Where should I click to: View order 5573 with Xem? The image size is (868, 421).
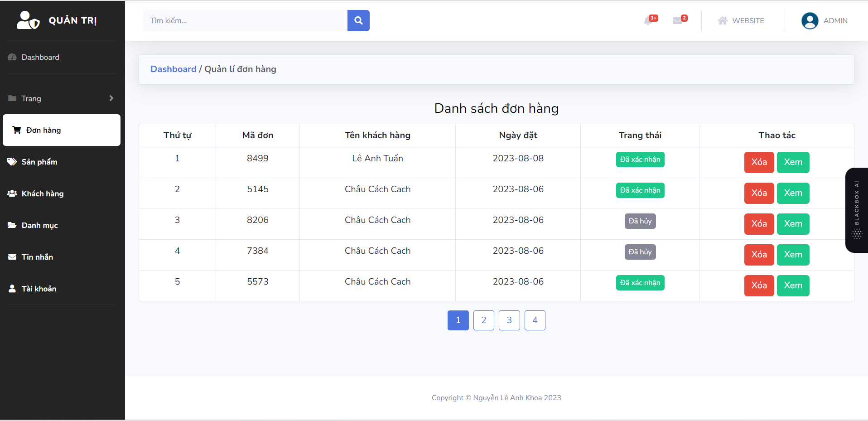click(x=793, y=286)
